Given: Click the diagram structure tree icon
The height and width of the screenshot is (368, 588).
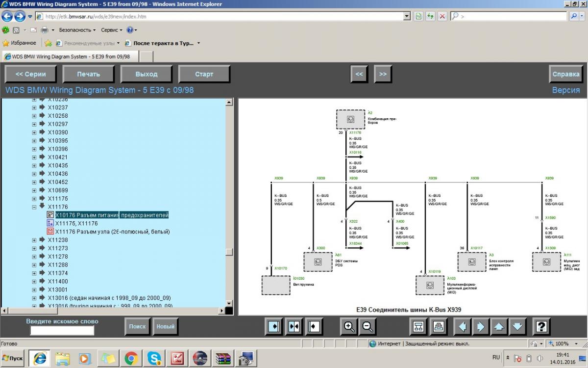Looking at the screenshot, I should pyautogui.click(x=418, y=326).
